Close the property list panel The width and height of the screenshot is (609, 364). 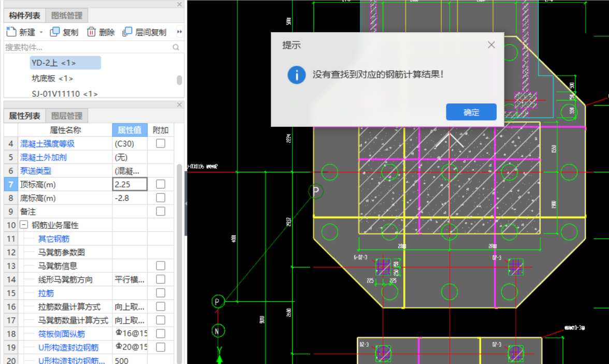[x=179, y=105]
